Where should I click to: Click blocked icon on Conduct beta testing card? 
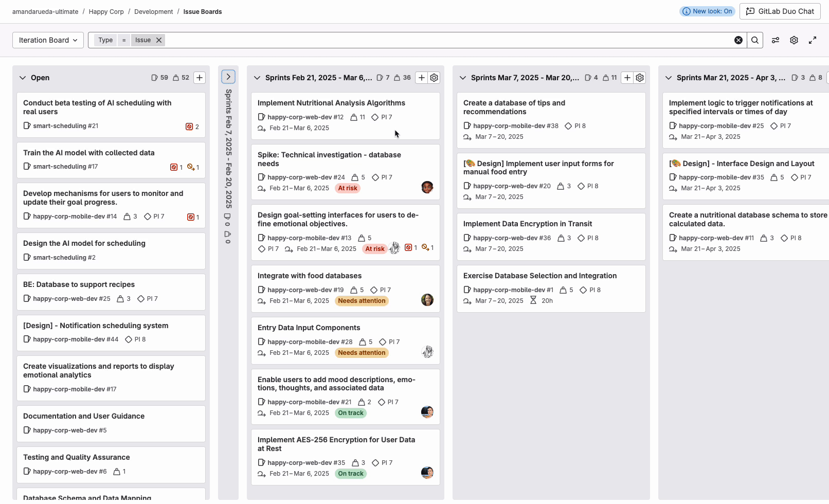click(x=189, y=127)
